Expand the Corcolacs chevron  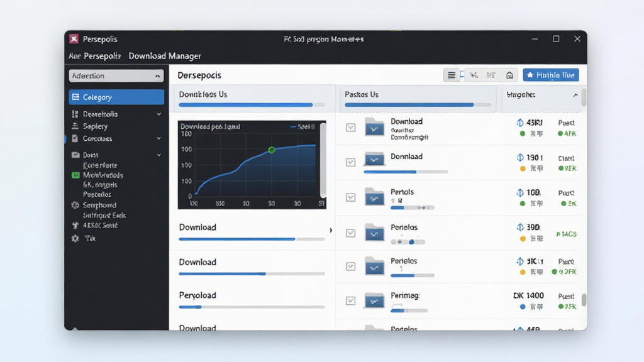coord(159,139)
